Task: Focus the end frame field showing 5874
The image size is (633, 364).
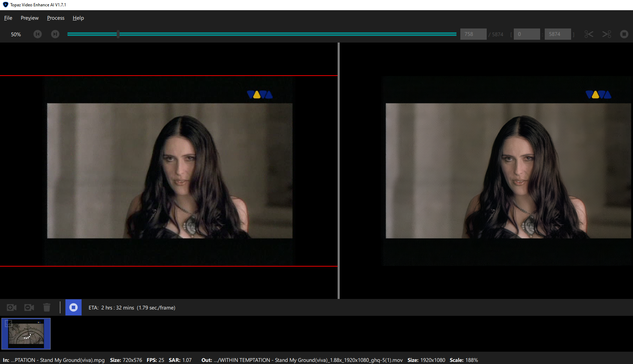Action: click(558, 34)
